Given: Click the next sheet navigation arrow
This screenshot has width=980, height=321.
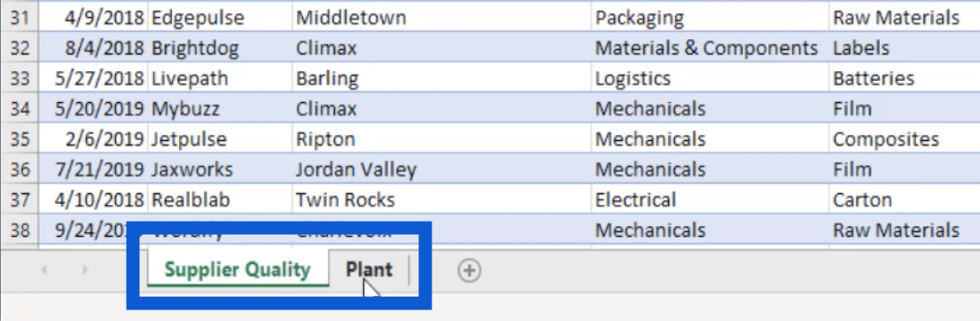Looking at the screenshot, I should [x=85, y=270].
